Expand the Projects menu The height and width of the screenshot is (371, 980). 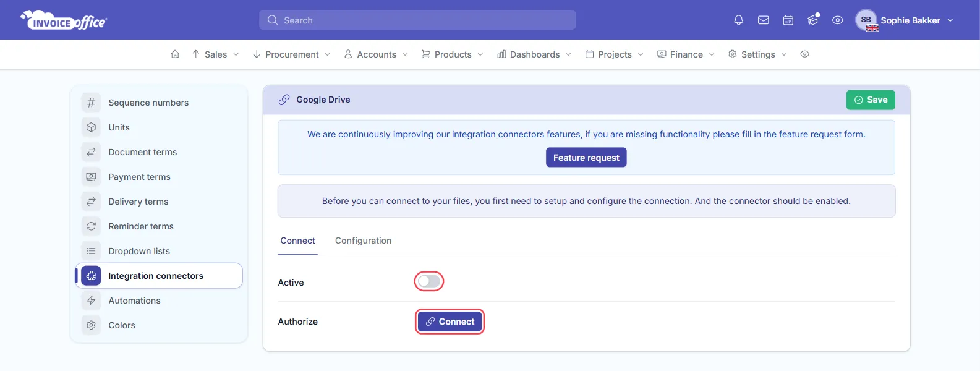click(x=615, y=54)
